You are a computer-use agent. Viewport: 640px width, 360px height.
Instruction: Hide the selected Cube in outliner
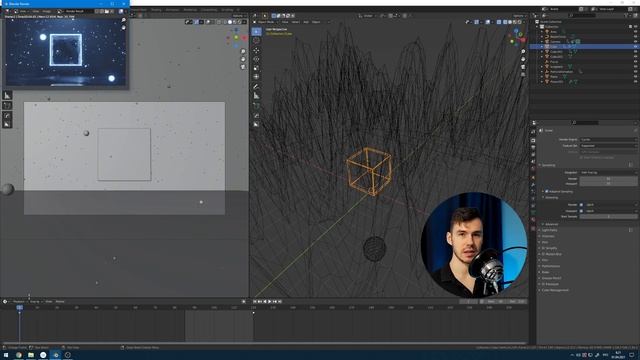point(635,47)
